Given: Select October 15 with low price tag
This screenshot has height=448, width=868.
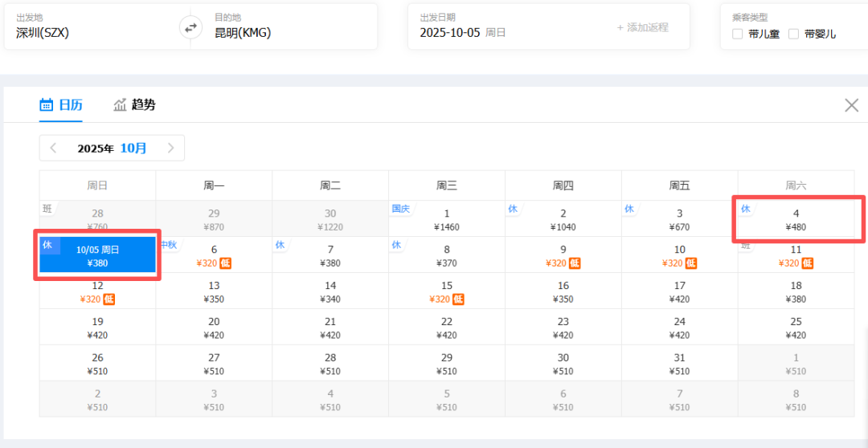Looking at the screenshot, I should (x=447, y=292).
